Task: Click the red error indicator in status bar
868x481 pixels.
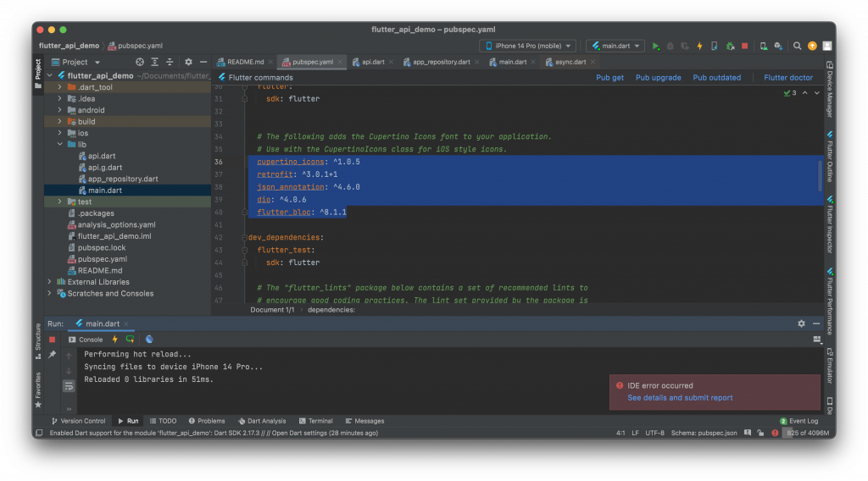Action: point(775,433)
